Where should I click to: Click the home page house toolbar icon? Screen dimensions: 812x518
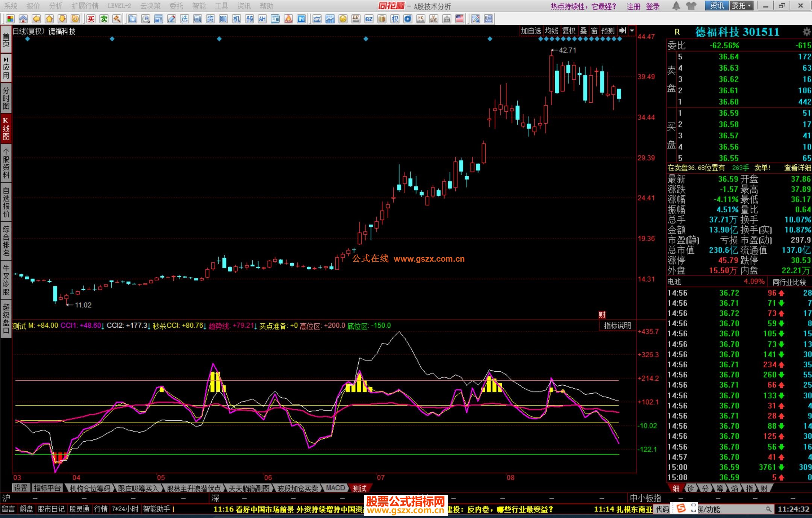pos(23,19)
